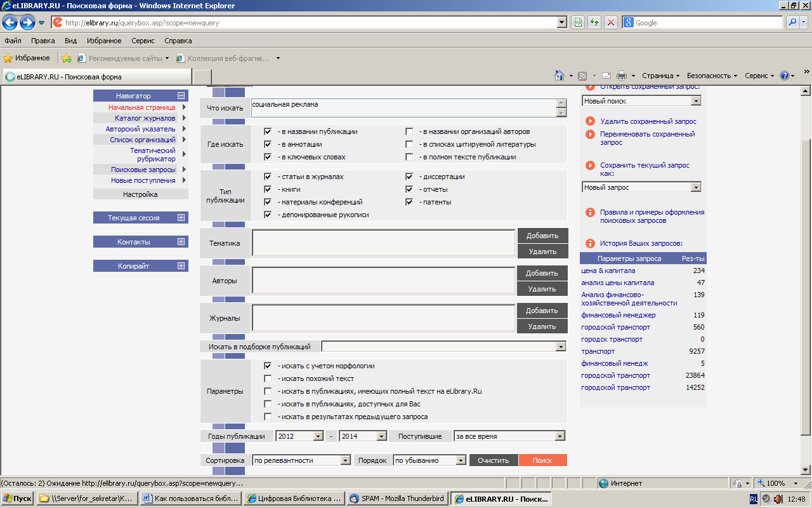Toggle 'искать с учетом морфологии' checkbox
Viewport: 812px width, 508px height.
pos(268,366)
